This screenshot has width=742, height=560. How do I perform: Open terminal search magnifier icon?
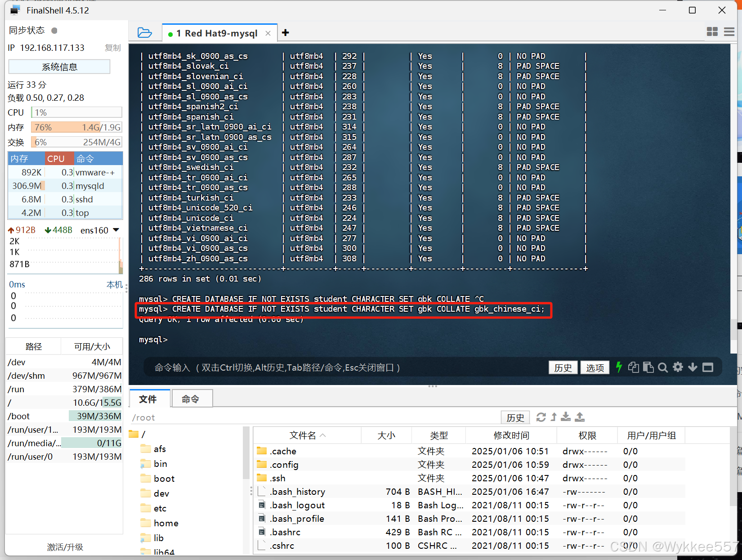[x=663, y=367]
